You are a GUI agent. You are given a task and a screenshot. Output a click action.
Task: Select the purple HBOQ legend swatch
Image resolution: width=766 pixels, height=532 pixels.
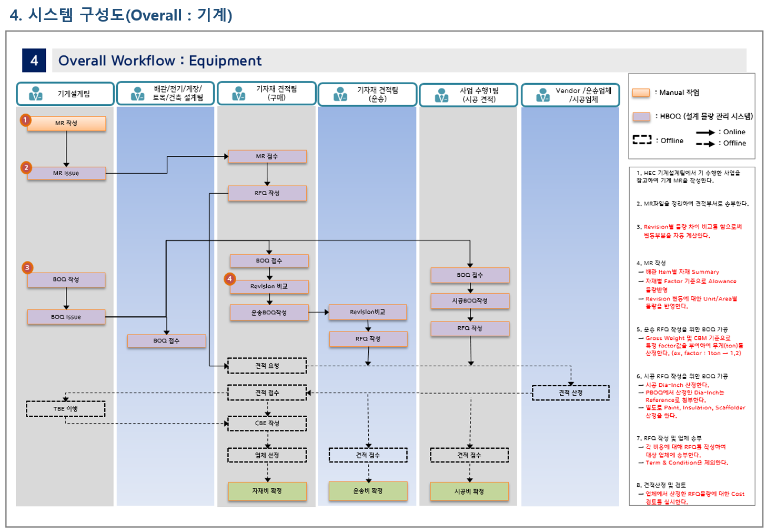point(641,116)
